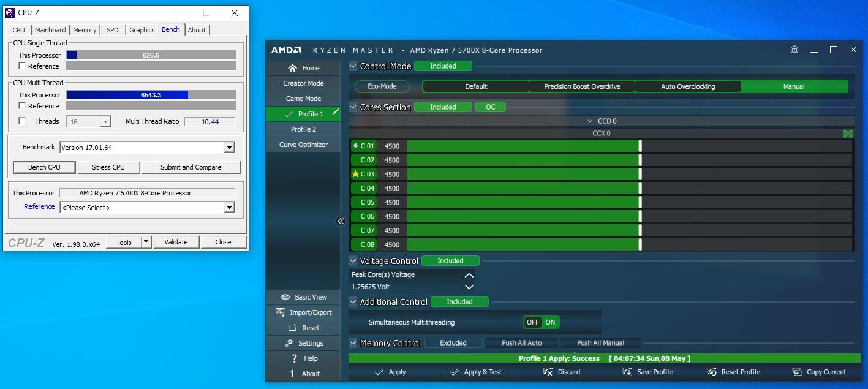Screen dimensions: 868x389
Task: Click the pencil edit icon on Profile 1
Action: pos(335,113)
